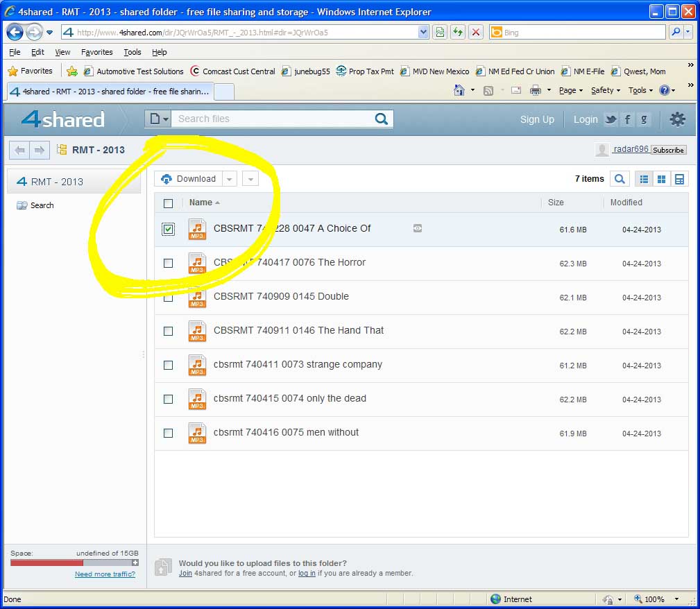Open the file type dropdown in search

click(158, 119)
